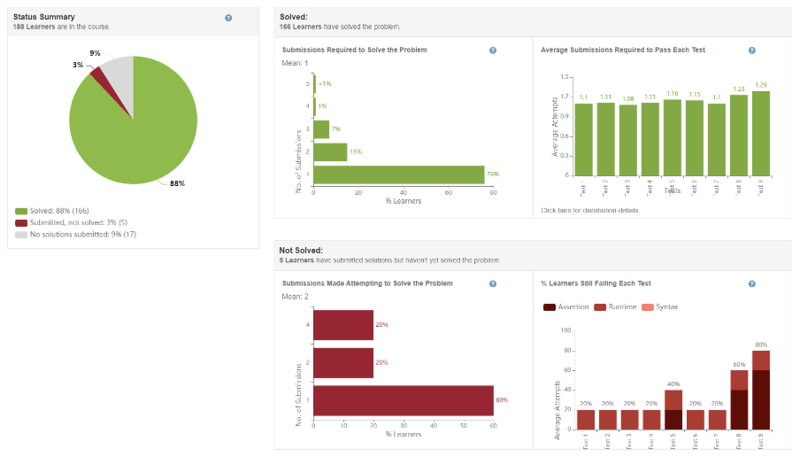Click the 7% bar for 3 submissions
This screenshot has height=457, width=800.
pos(321,130)
